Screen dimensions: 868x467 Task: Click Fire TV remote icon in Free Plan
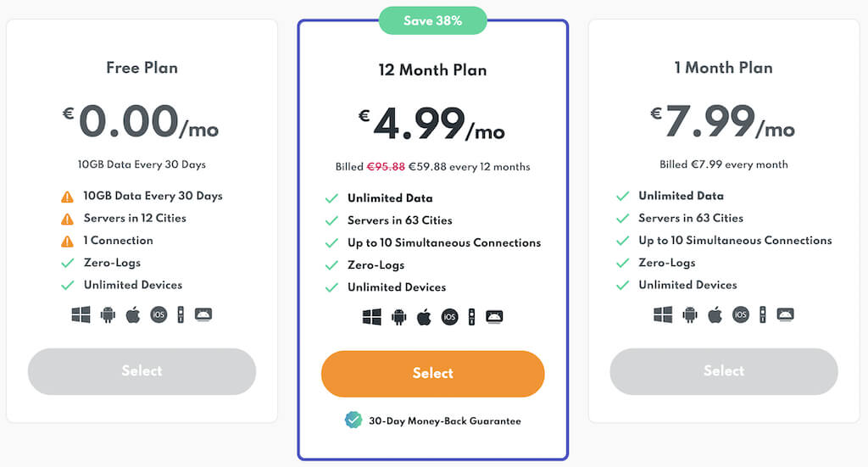(180, 315)
